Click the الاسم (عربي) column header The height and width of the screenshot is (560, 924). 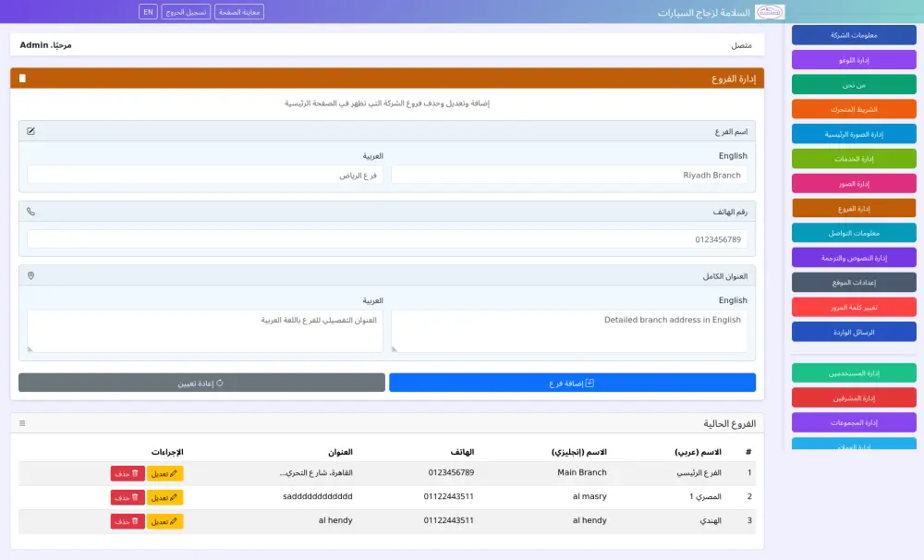(698, 452)
